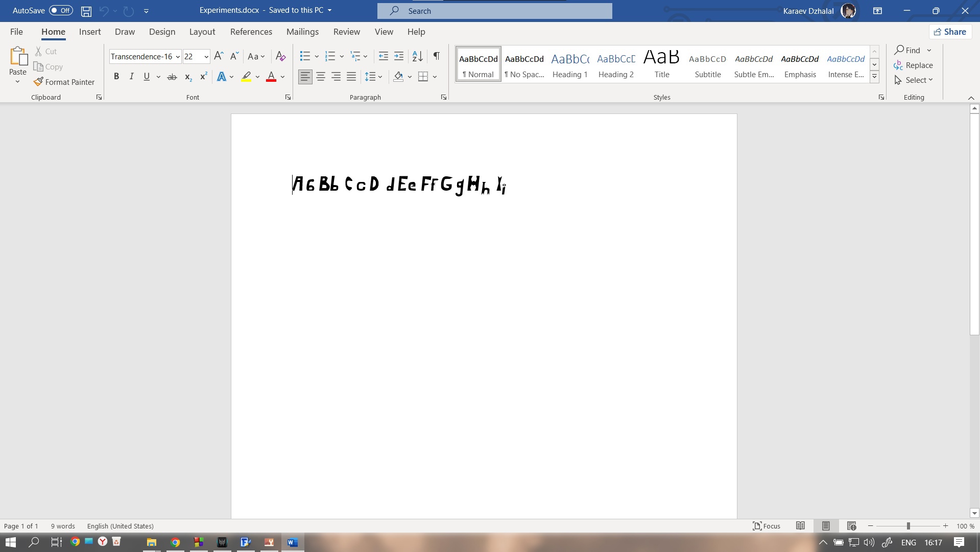Screen dimensions: 980x552
Task: Toggle AutoSave switch
Action: pos(61,11)
